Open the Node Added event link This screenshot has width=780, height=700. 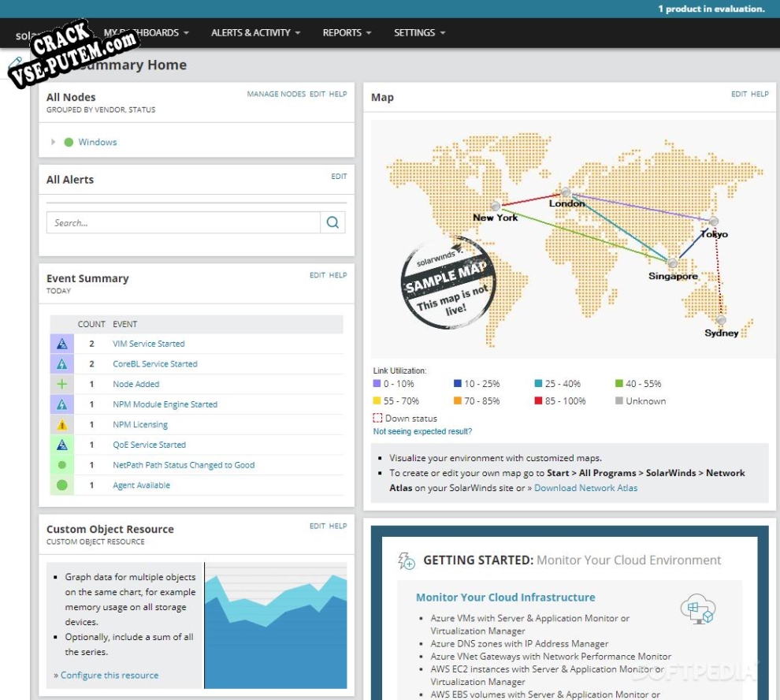click(136, 384)
